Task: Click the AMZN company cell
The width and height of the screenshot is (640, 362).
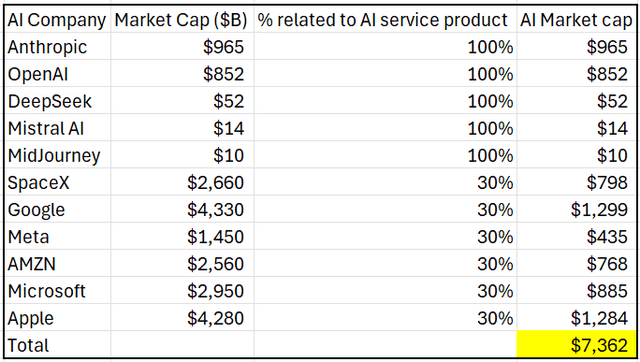Action: coord(58,264)
